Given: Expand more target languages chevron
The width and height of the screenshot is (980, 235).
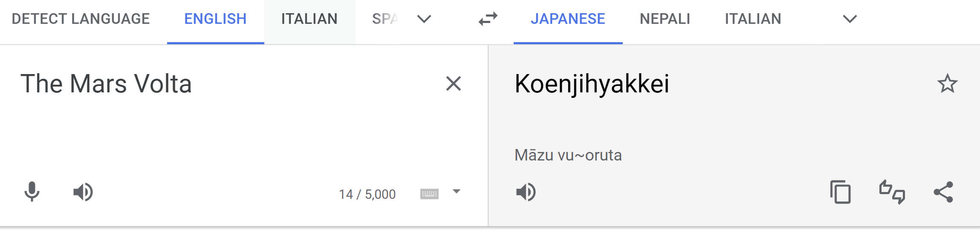Looking at the screenshot, I should click(x=850, y=19).
